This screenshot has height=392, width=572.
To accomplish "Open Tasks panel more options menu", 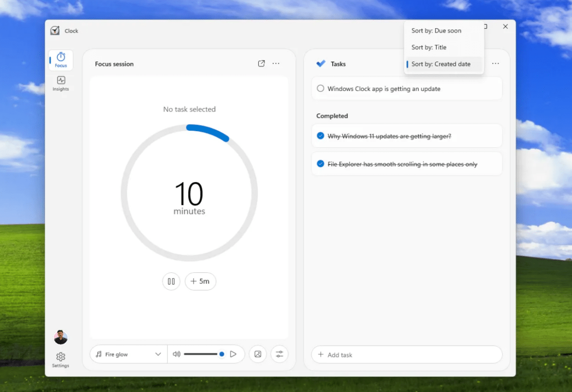I will pyautogui.click(x=496, y=63).
